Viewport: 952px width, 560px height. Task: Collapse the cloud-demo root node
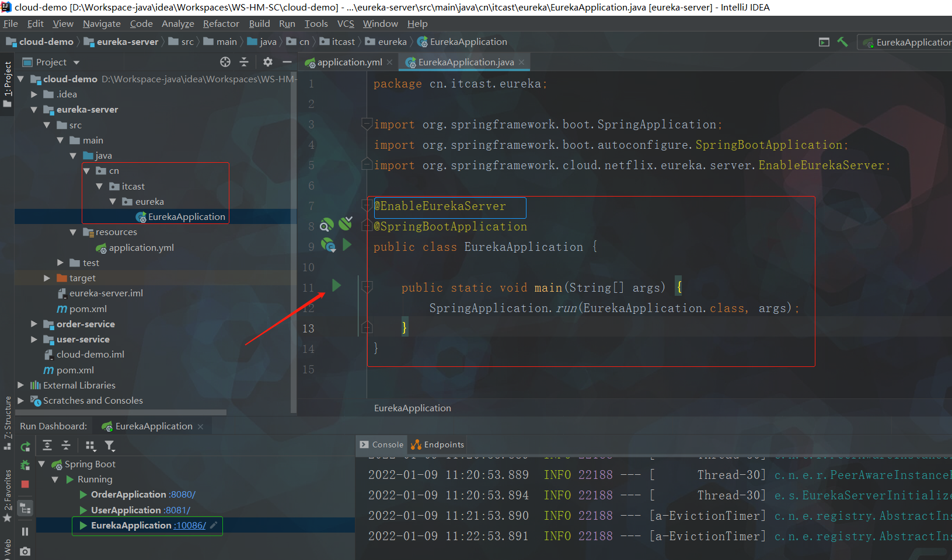(x=21, y=79)
